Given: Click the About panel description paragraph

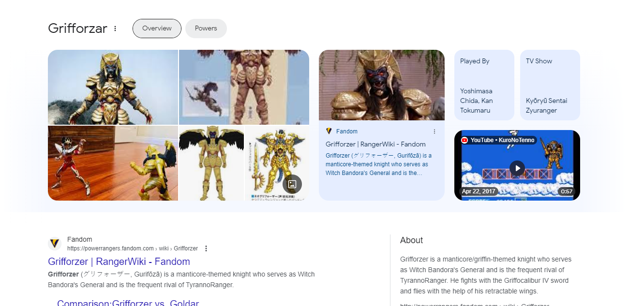Looking at the screenshot, I should pyautogui.click(x=486, y=275).
